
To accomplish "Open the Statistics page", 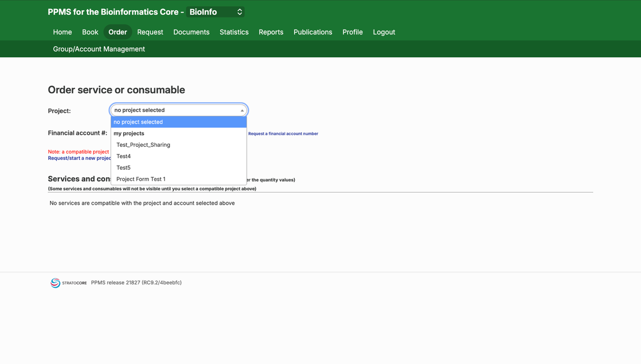I will tap(234, 32).
